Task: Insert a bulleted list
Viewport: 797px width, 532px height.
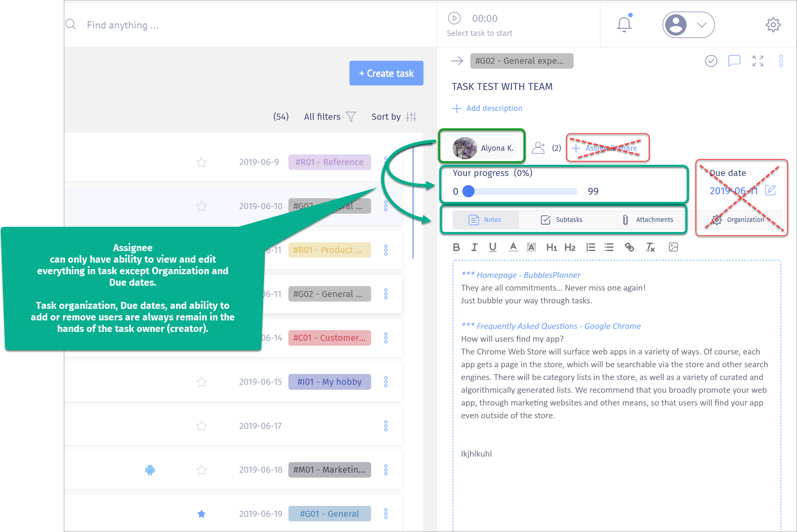Action: [609, 247]
